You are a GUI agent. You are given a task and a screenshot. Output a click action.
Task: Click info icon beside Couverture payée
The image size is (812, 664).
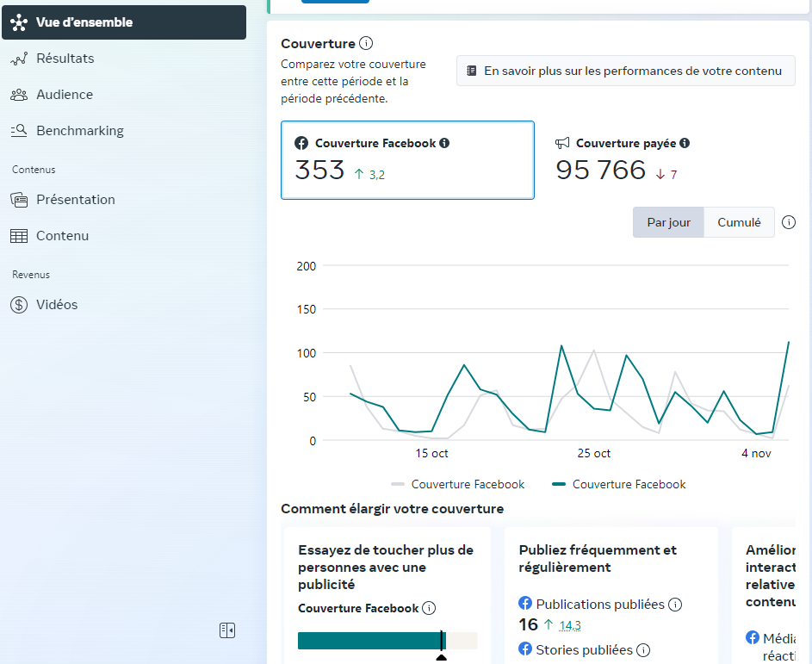click(685, 143)
